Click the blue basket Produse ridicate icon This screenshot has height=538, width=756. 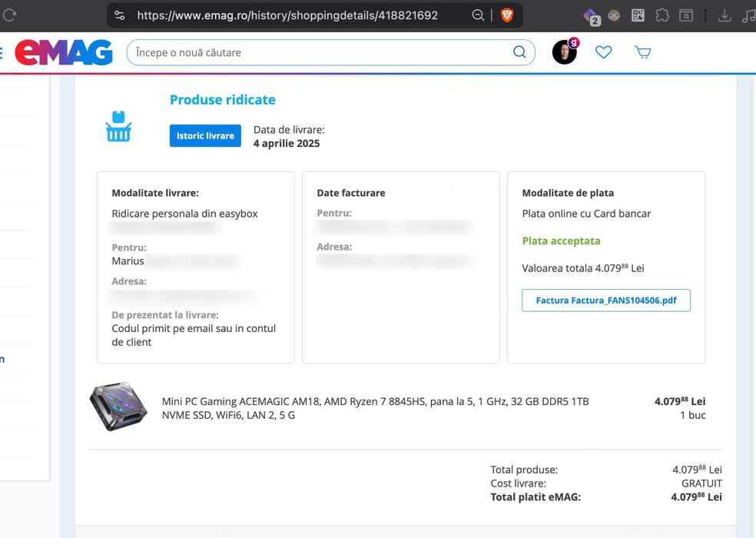click(118, 128)
